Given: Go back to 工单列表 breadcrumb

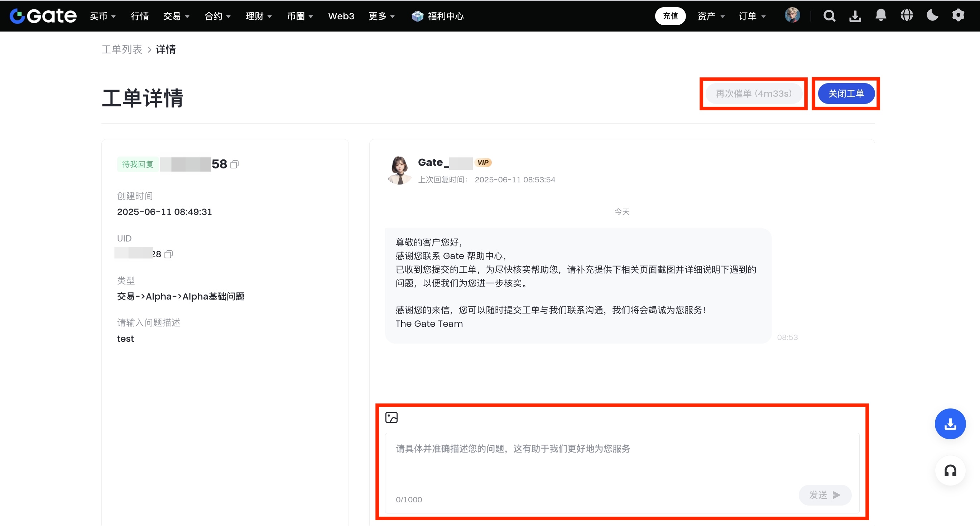Looking at the screenshot, I should pyautogui.click(x=122, y=49).
